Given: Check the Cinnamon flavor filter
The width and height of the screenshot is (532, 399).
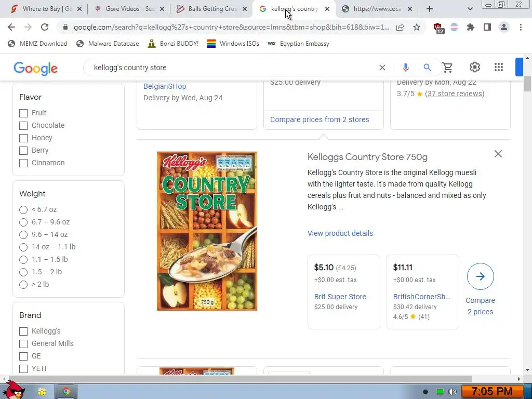Looking at the screenshot, I should pyautogui.click(x=23, y=163).
